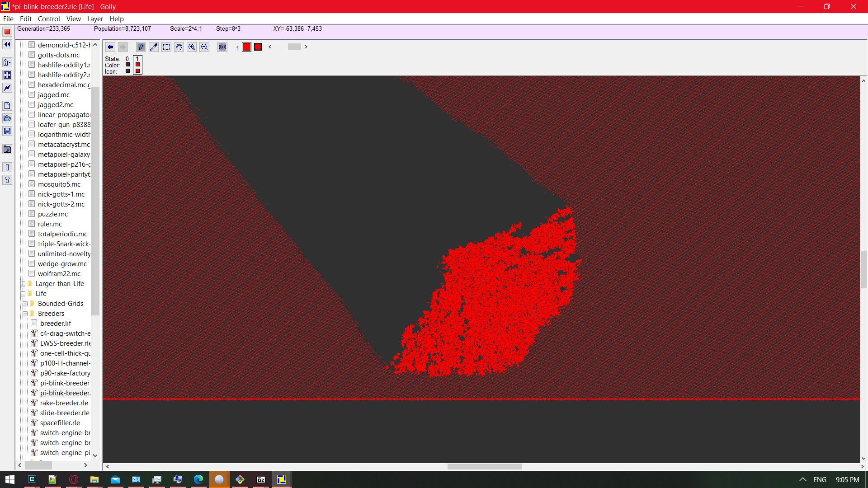Collapse the Life folder
Viewport: 868px width, 488px height.
coord(23,293)
